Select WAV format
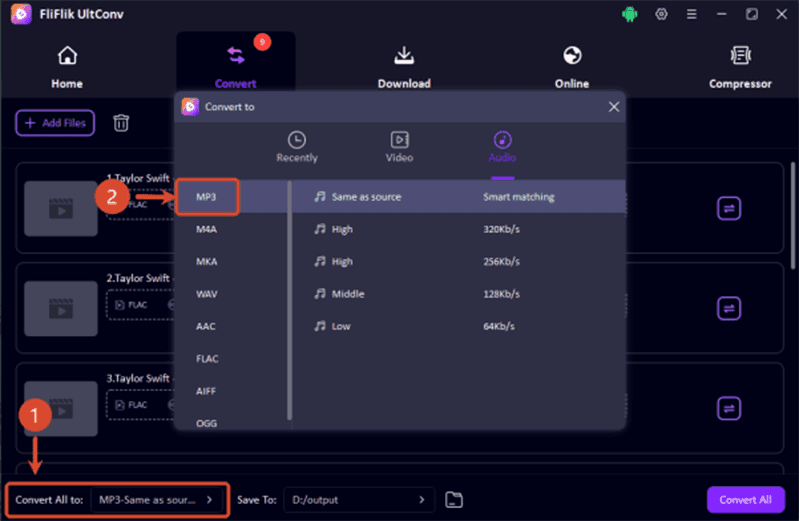The height and width of the screenshot is (521, 800). click(x=207, y=294)
